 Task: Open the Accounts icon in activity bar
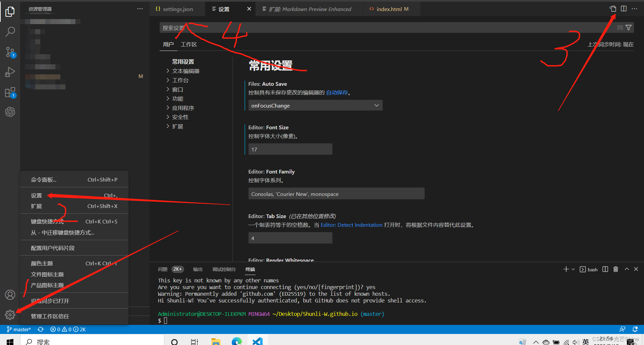(x=10, y=295)
